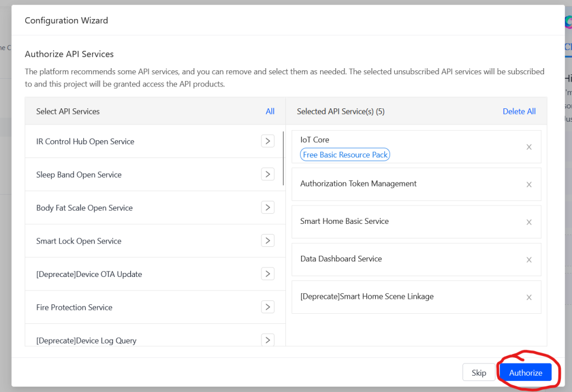Click the Free Basic Resource Pack tag

(x=345, y=155)
